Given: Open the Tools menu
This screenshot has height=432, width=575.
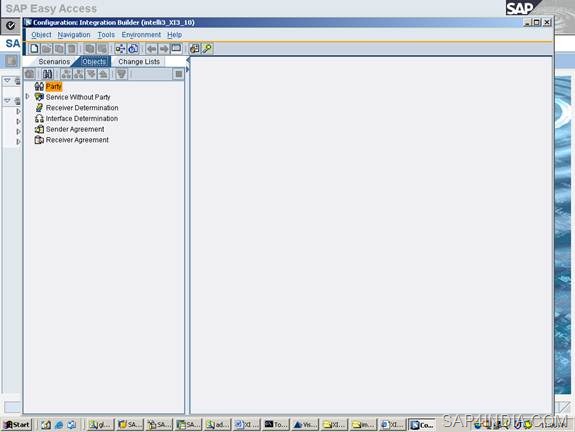Looking at the screenshot, I should [106, 35].
